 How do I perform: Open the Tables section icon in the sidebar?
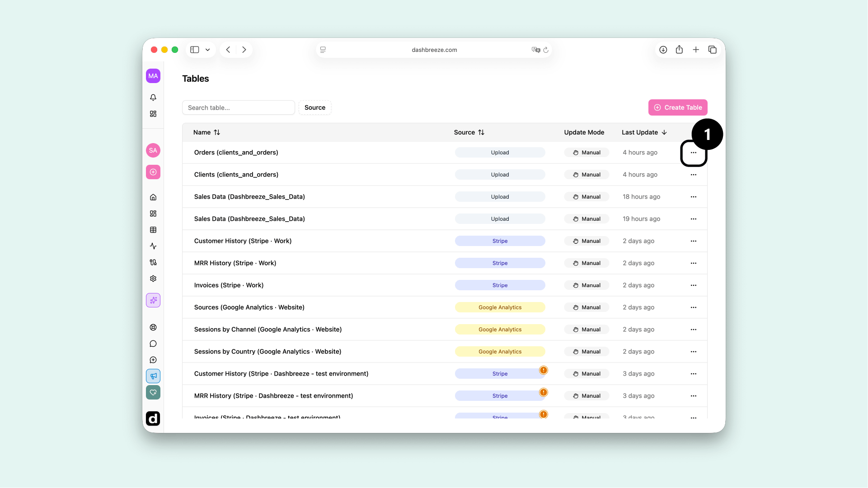[153, 230]
